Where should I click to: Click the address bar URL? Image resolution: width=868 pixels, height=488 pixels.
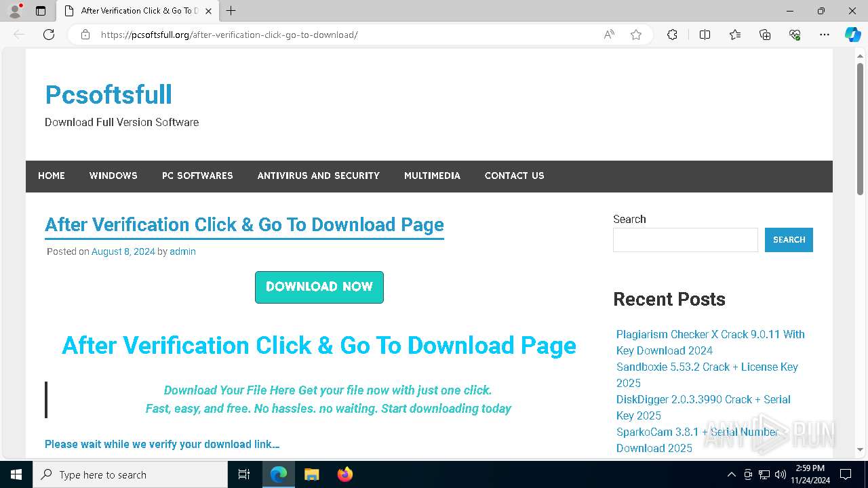pos(229,35)
